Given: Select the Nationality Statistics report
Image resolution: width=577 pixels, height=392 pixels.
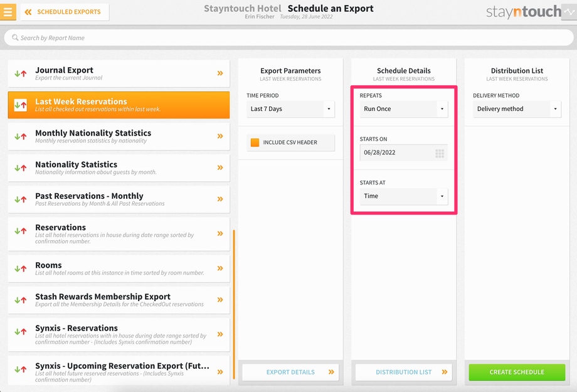Looking at the screenshot, I should [x=119, y=168].
